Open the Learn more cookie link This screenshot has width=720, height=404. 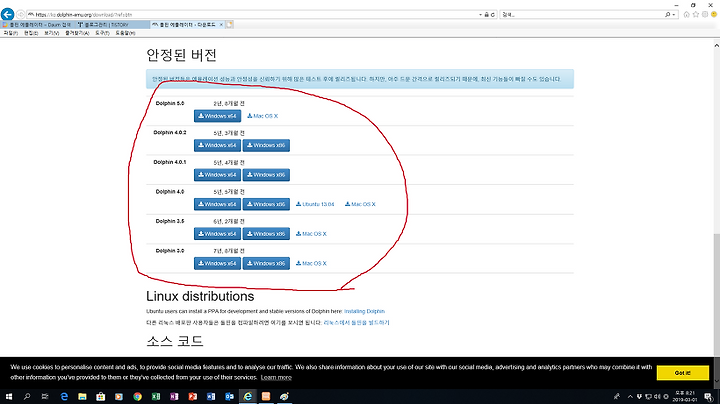pos(276,377)
